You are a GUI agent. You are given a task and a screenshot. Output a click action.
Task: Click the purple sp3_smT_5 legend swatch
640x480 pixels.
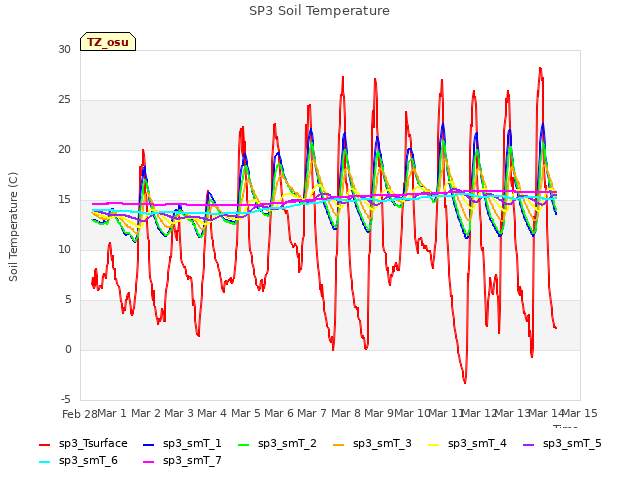pyautogui.click(x=528, y=444)
